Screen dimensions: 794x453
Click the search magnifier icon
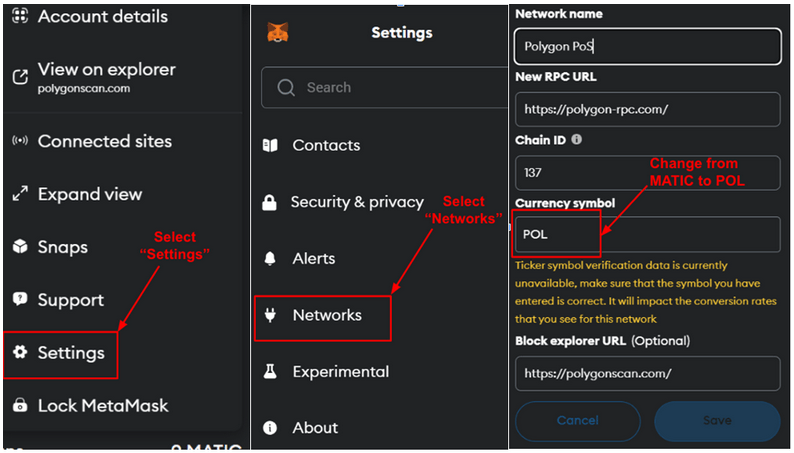click(286, 88)
